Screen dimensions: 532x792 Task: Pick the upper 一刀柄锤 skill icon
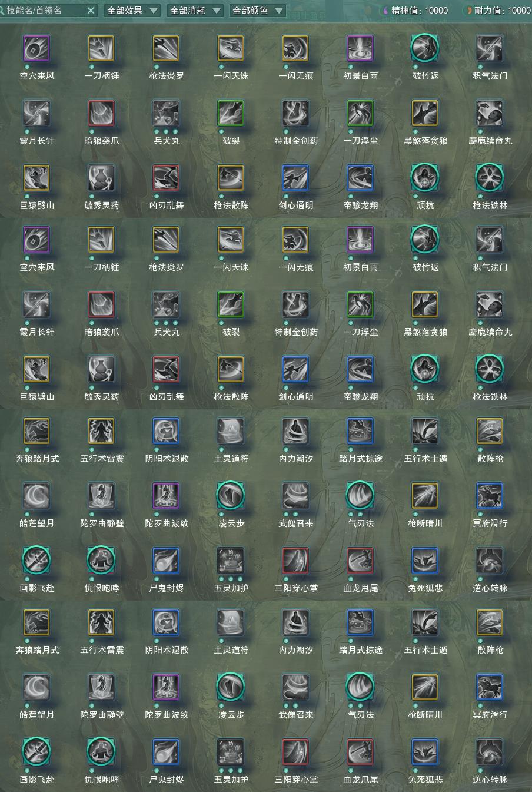click(x=101, y=48)
